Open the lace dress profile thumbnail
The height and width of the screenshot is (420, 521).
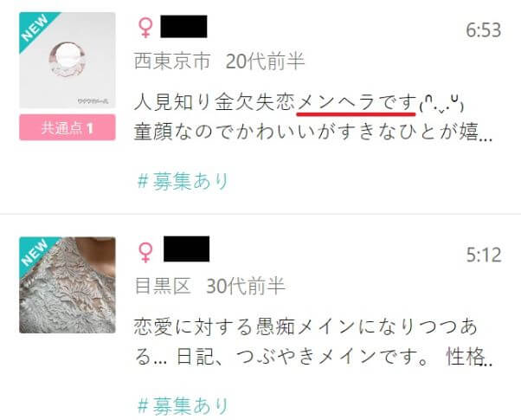(68, 285)
